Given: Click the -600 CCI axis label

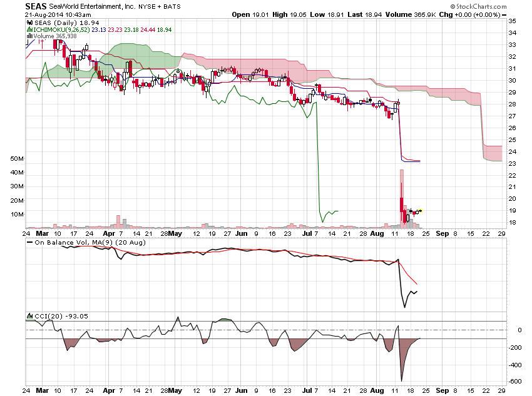Looking at the screenshot, I should click(x=514, y=382).
